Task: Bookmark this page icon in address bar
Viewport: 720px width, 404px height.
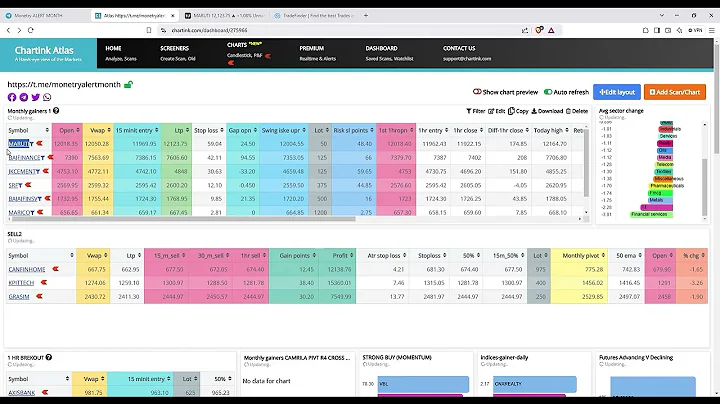Action: click(x=149, y=30)
